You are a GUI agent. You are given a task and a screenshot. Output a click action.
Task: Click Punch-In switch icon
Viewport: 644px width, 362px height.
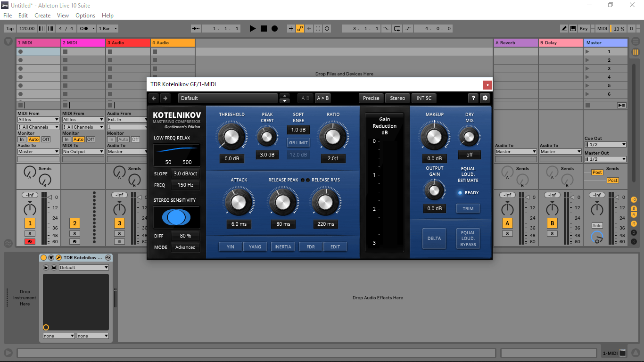tap(386, 29)
